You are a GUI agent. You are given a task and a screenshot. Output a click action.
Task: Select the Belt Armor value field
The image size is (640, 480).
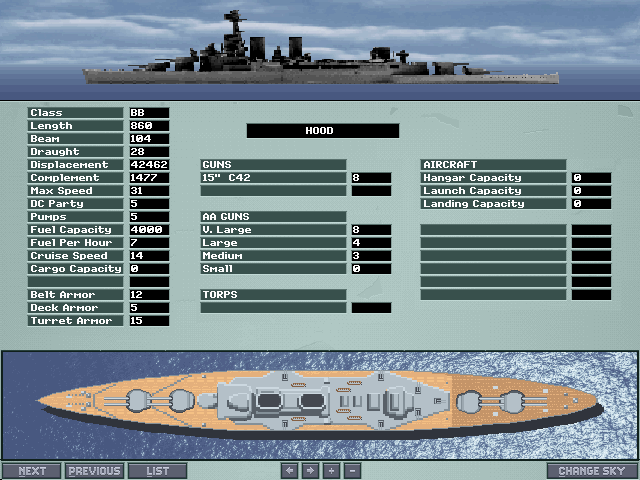pyautogui.click(x=148, y=295)
